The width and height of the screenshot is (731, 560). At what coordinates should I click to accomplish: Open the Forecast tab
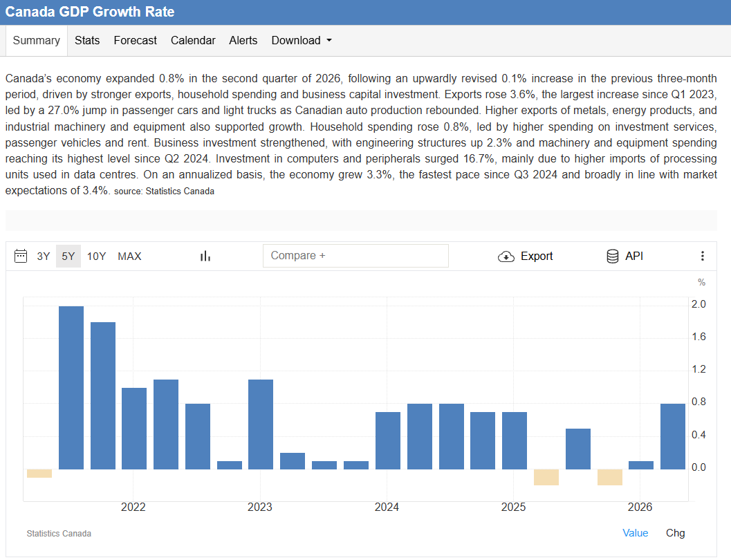click(x=135, y=41)
